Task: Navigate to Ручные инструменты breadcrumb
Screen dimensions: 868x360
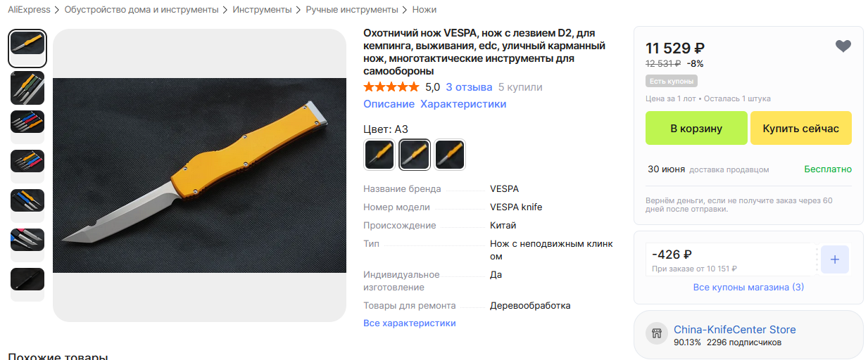Action: tap(352, 10)
